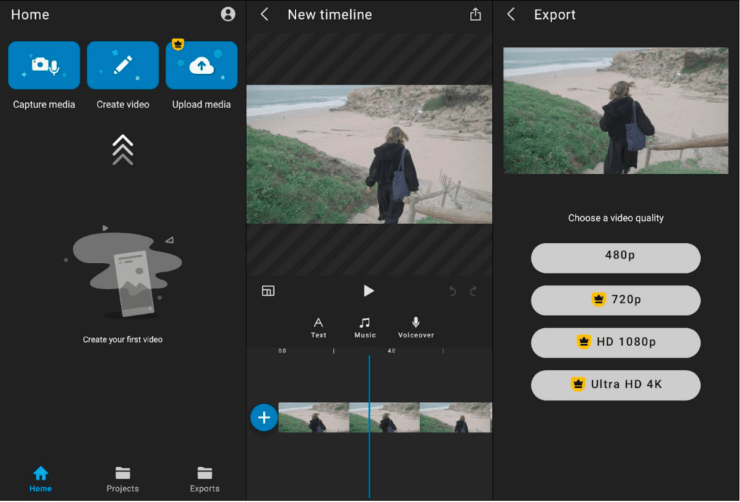Screen dimensions: 740x502
Task: Play the video preview
Action: point(368,291)
